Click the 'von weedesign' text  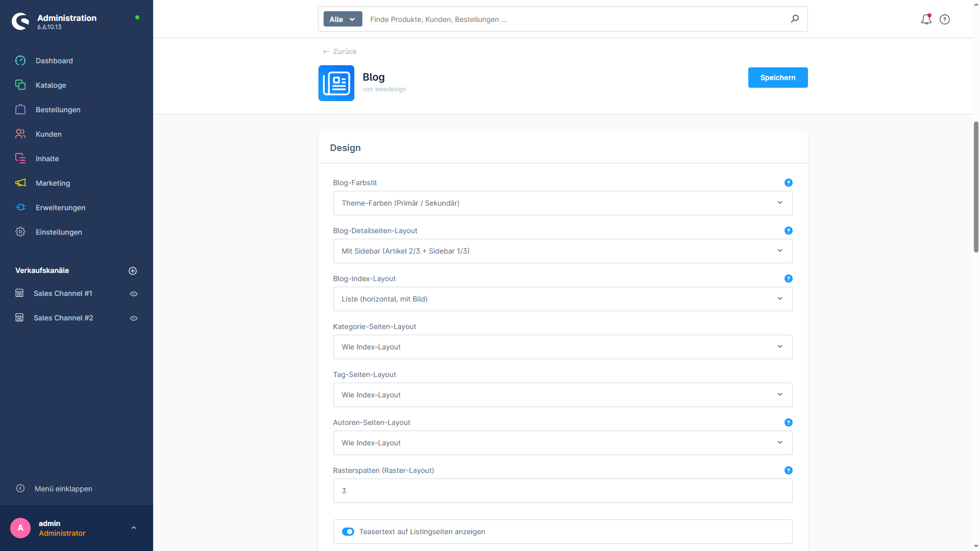(x=384, y=89)
